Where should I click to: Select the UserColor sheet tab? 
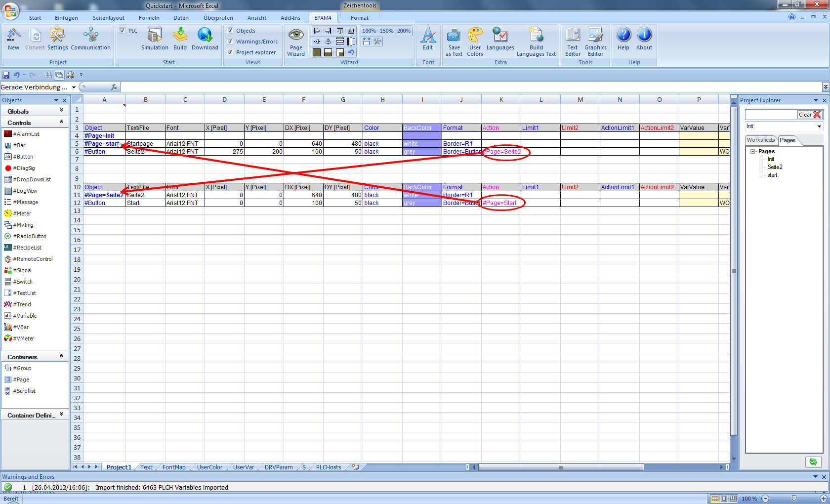coord(209,467)
